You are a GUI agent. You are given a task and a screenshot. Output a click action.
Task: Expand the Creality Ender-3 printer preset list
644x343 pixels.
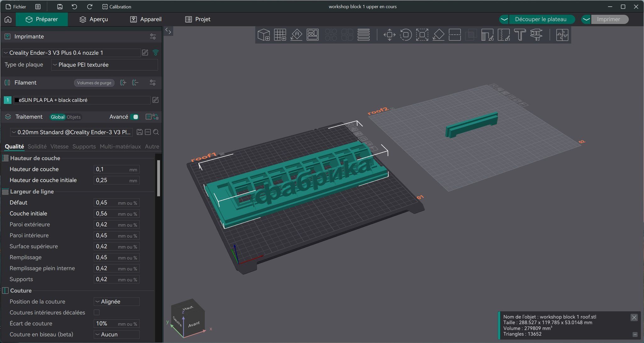tap(71, 53)
